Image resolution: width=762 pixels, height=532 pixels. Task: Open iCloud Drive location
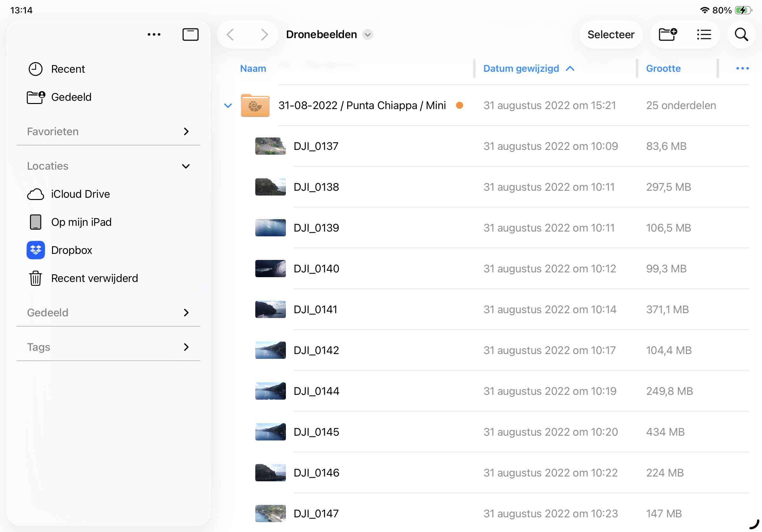click(80, 194)
